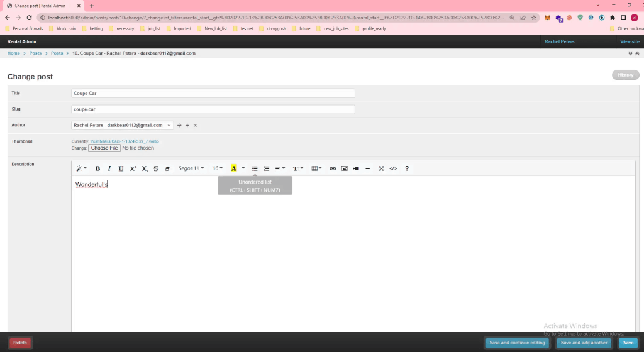The width and height of the screenshot is (644, 352).
Task: Apply subscript formatting
Action: tap(144, 168)
